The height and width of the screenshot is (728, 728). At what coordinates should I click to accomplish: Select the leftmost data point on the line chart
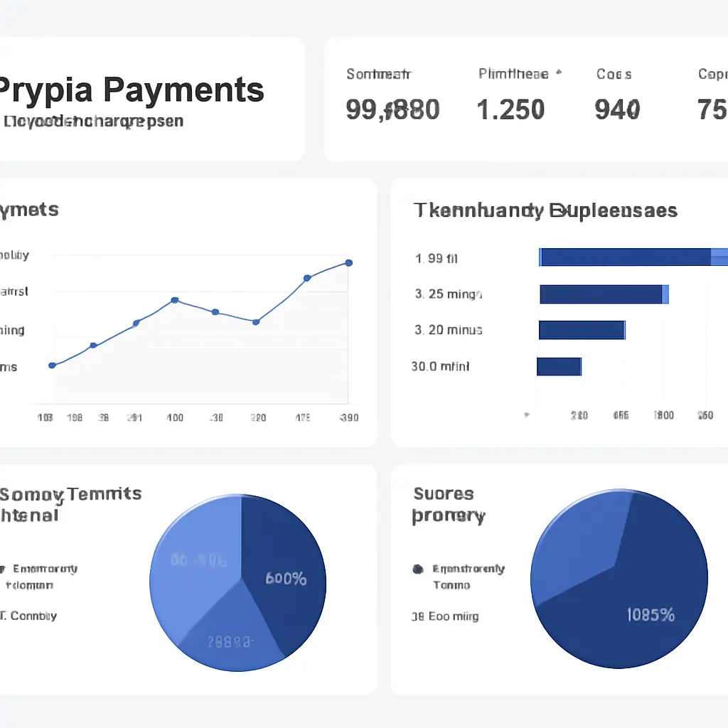coord(52,365)
